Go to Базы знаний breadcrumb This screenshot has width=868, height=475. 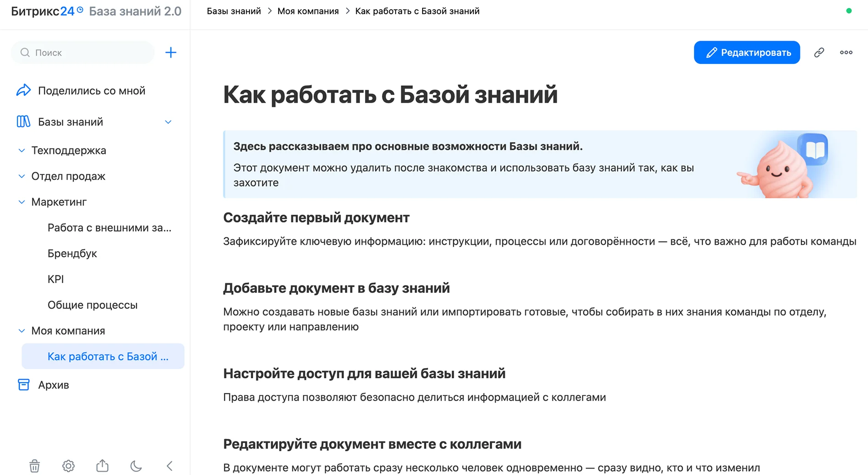[x=234, y=11]
